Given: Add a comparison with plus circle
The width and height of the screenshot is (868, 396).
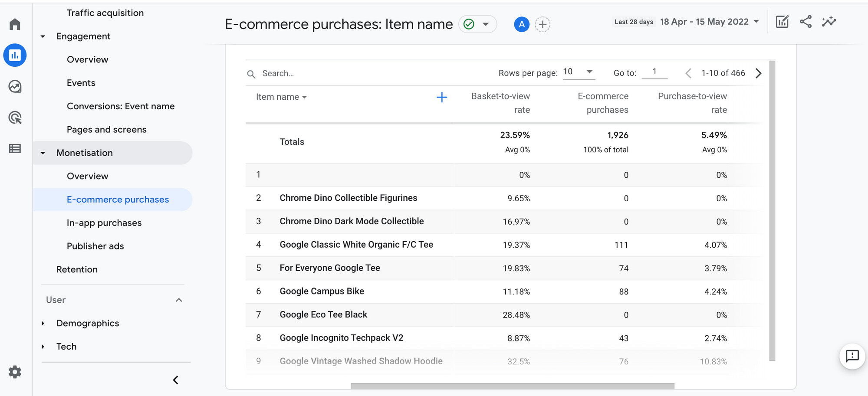Looking at the screenshot, I should [x=542, y=24].
